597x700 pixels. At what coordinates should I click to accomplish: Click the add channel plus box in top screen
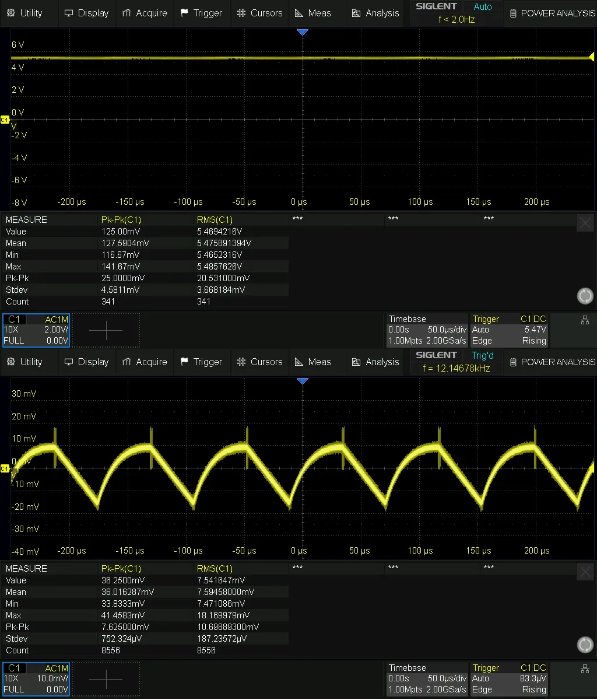106,330
